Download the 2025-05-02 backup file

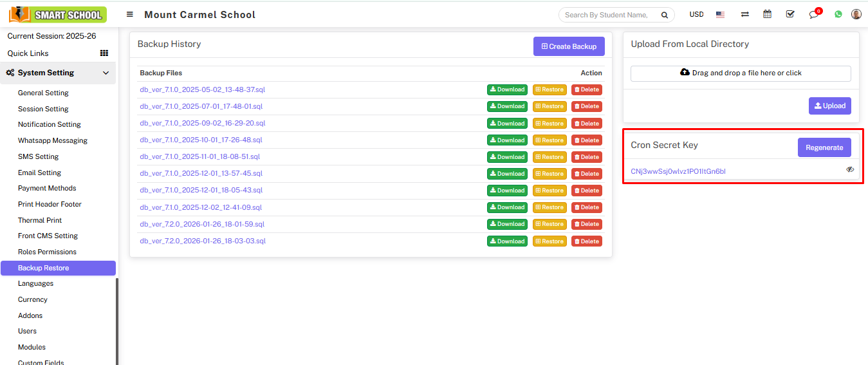pyautogui.click(x=507, y=89)
